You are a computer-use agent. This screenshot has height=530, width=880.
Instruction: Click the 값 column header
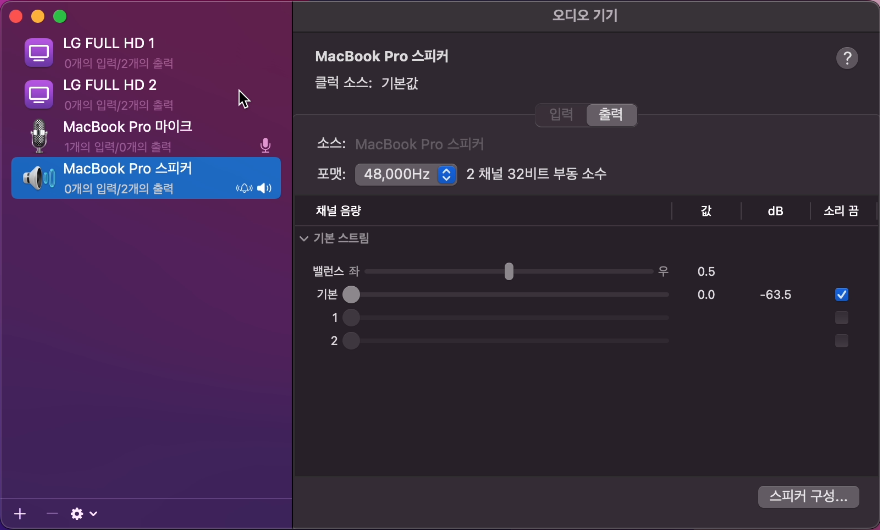(x=706, y=211)
